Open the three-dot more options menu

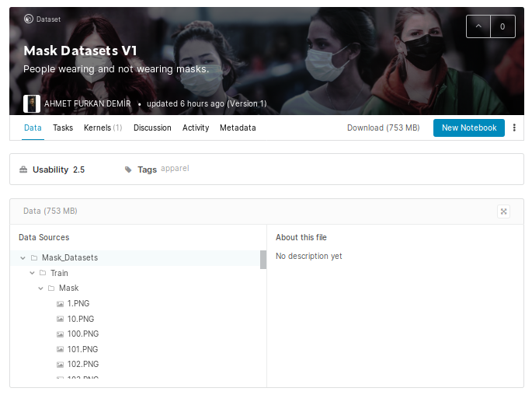point(514,128)
